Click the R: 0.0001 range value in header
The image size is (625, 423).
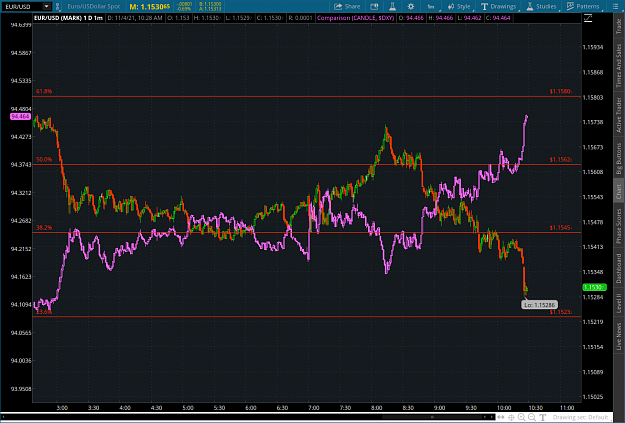tap(300, 18)
